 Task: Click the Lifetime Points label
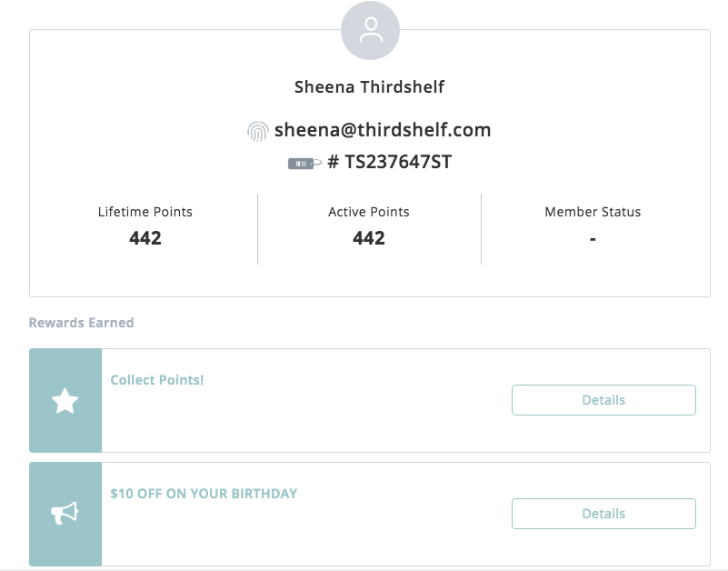point(145,212)
